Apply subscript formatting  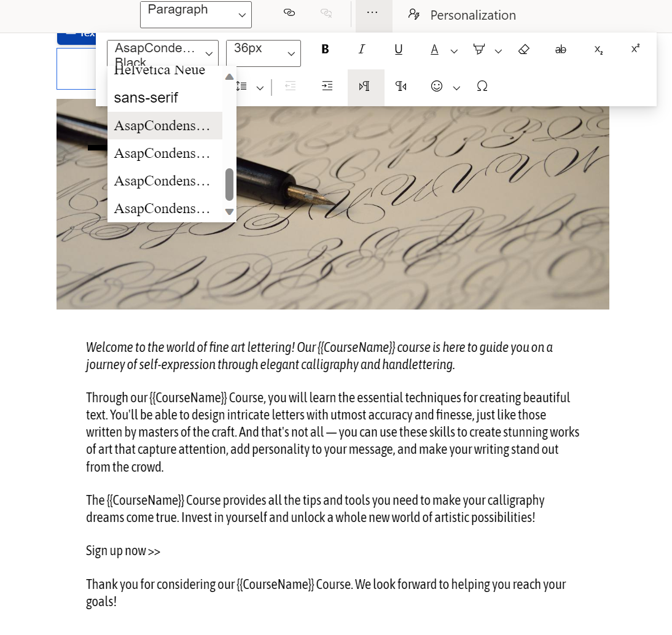coord(598,50)
